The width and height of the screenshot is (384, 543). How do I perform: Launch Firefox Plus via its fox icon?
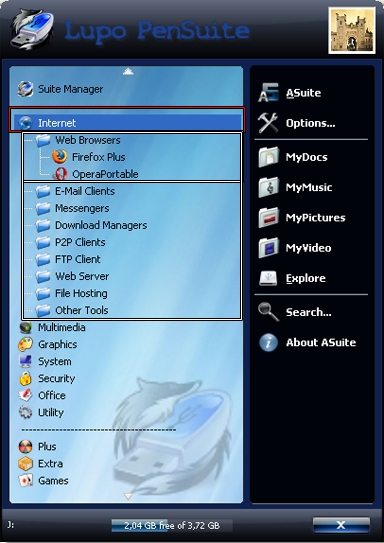(x=60, y=157)
